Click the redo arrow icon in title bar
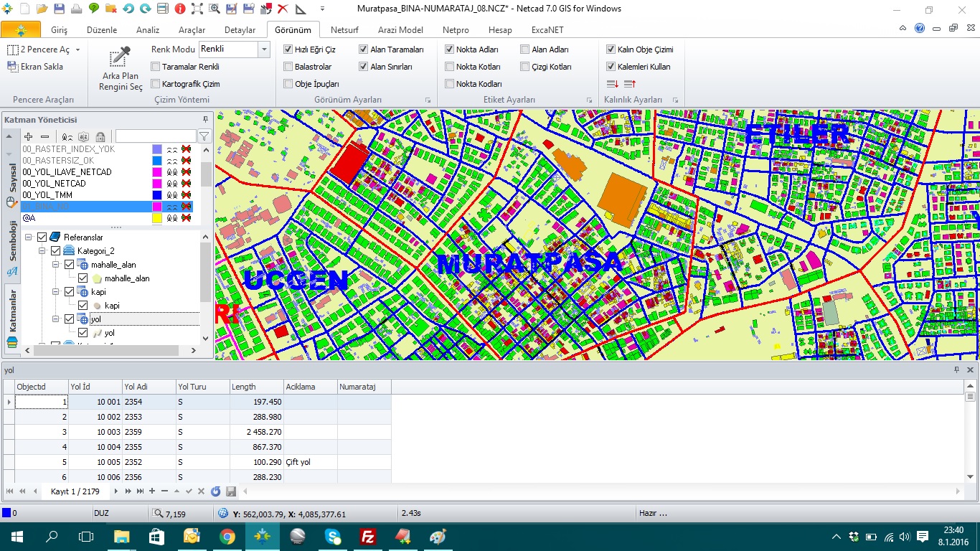980x551 pixels. (146, 9)
